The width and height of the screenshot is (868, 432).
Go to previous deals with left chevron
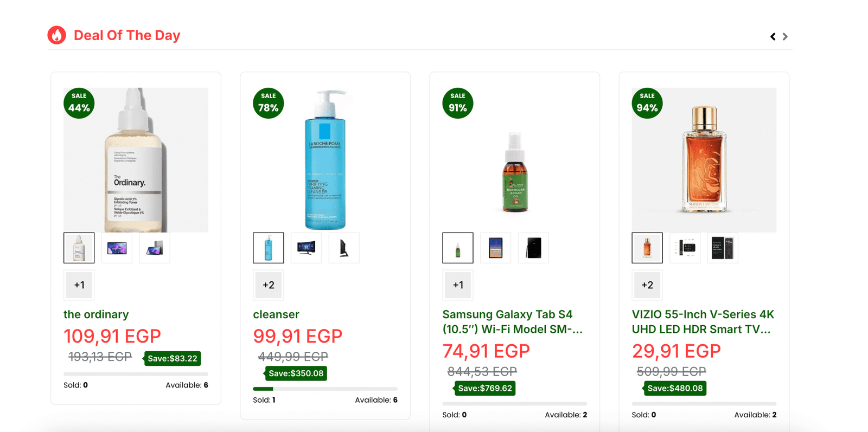click(773, 36)
